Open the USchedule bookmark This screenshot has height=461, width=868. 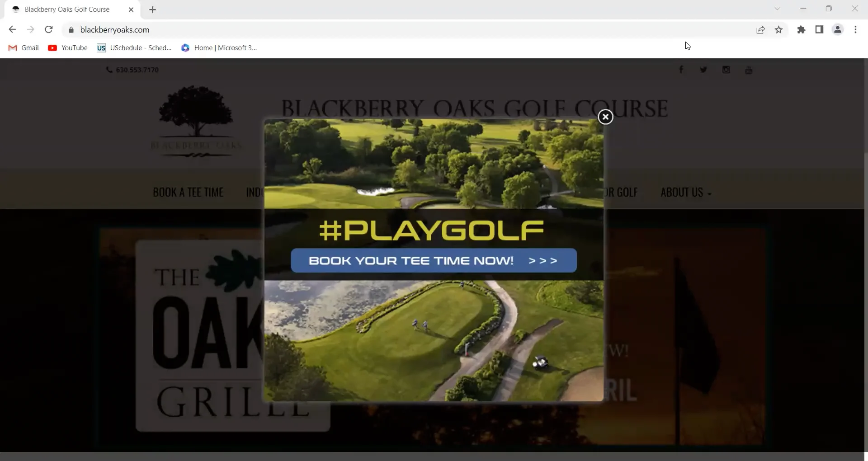[134, 48]
